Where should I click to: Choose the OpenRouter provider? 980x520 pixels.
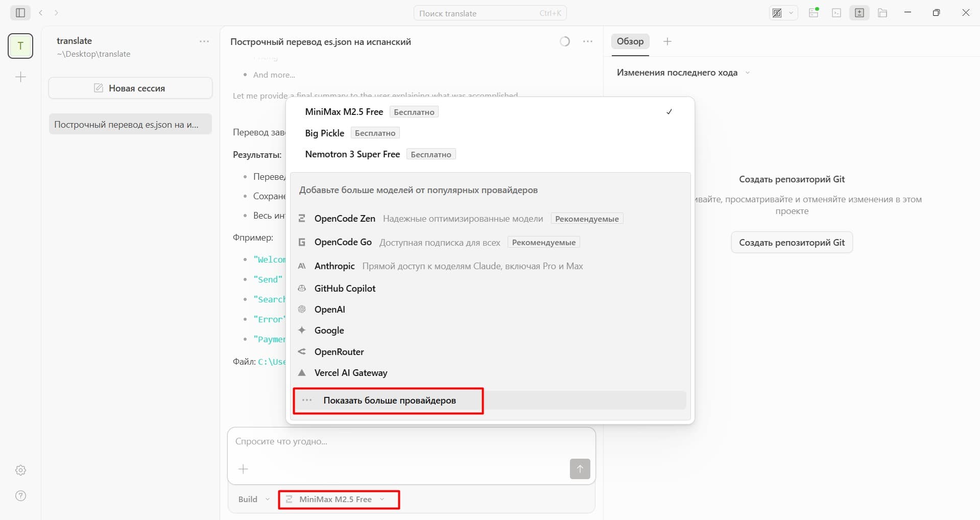coord(490,351)
